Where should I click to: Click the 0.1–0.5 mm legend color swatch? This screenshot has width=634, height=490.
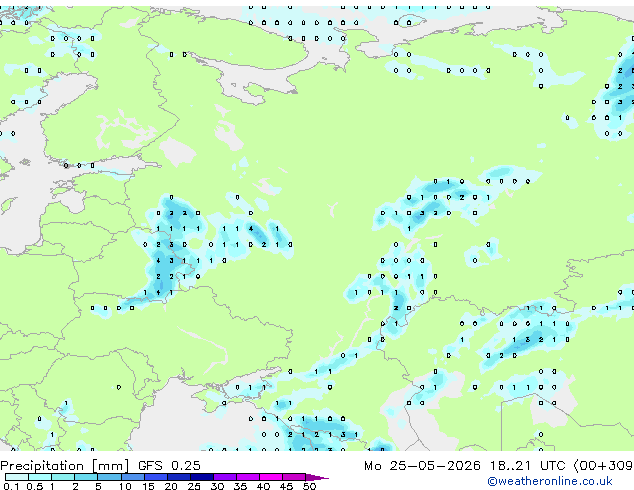point(17,477)
